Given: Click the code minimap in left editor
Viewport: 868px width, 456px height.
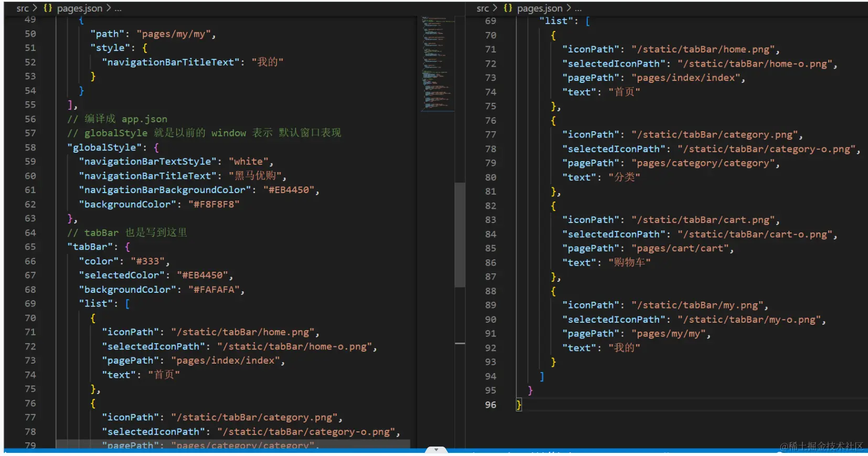Looking at the screenshot, I should click(x=438, y=63).
